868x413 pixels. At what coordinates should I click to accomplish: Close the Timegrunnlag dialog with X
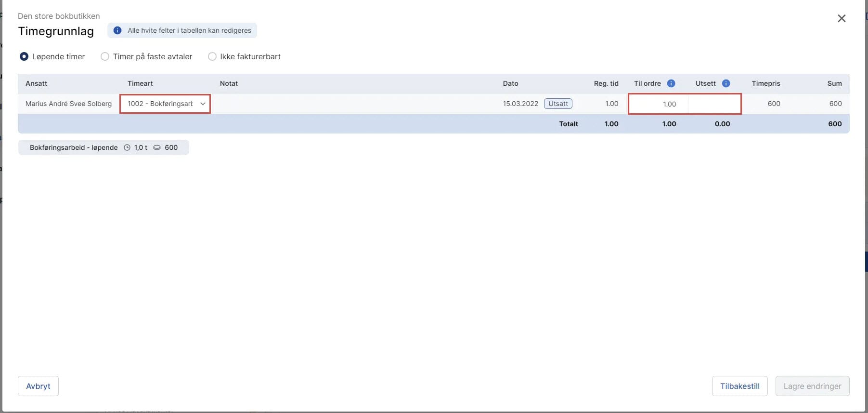(841, 18)
